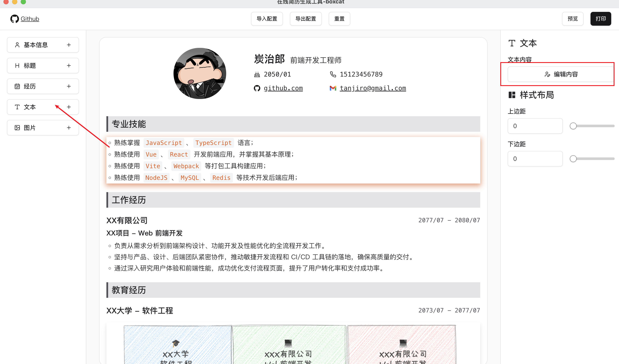
Task: Click the 编辑内容 edit content button
Action: click(561, 74)
